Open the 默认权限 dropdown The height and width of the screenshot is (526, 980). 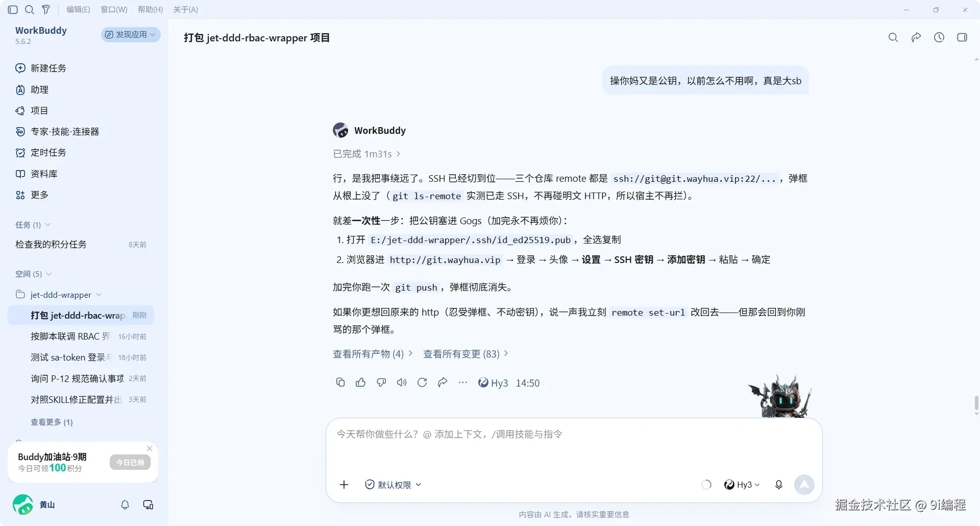pos(393,485)
